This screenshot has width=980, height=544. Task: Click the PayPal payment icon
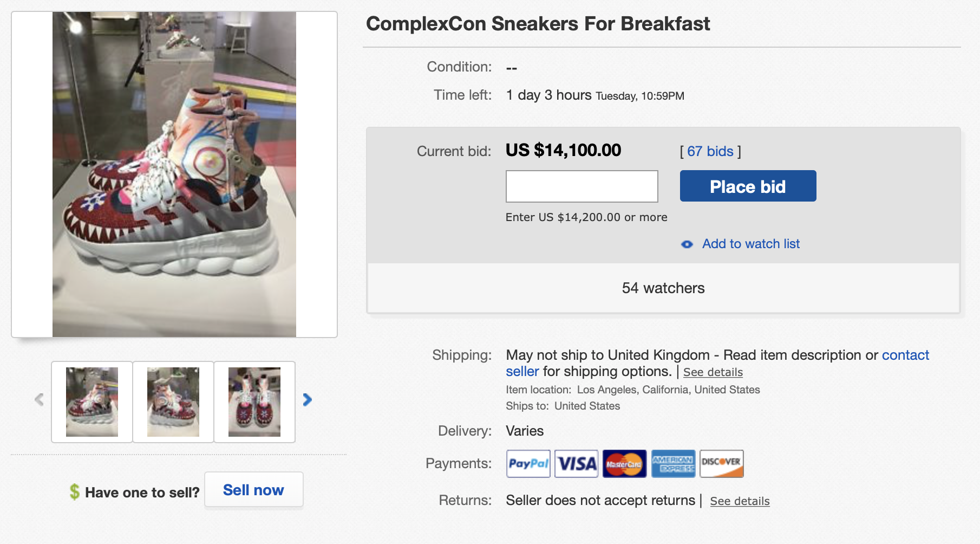tap(528, 464)
